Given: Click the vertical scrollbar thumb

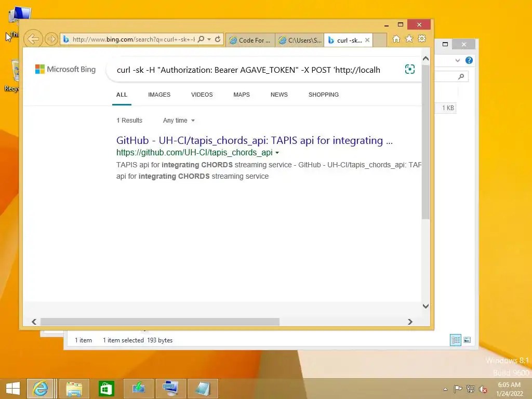Looking at the screenshot, I should coord(426,142).
